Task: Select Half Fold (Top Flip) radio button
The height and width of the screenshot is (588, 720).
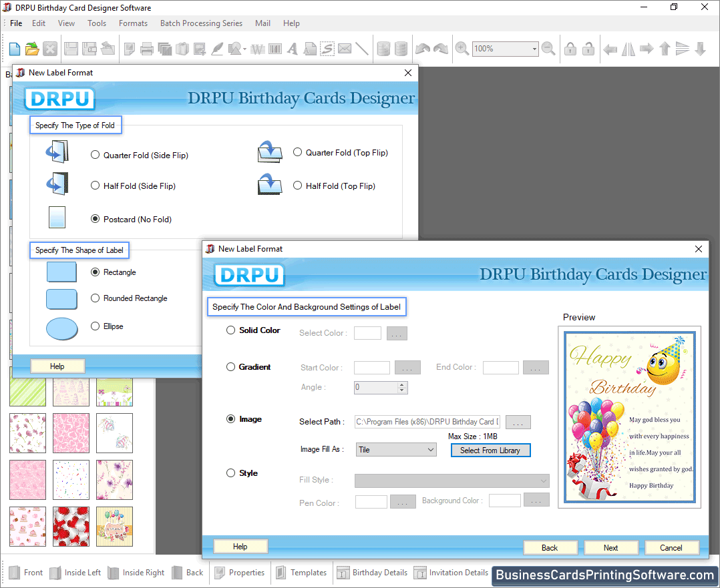Action: pos(298,186)
